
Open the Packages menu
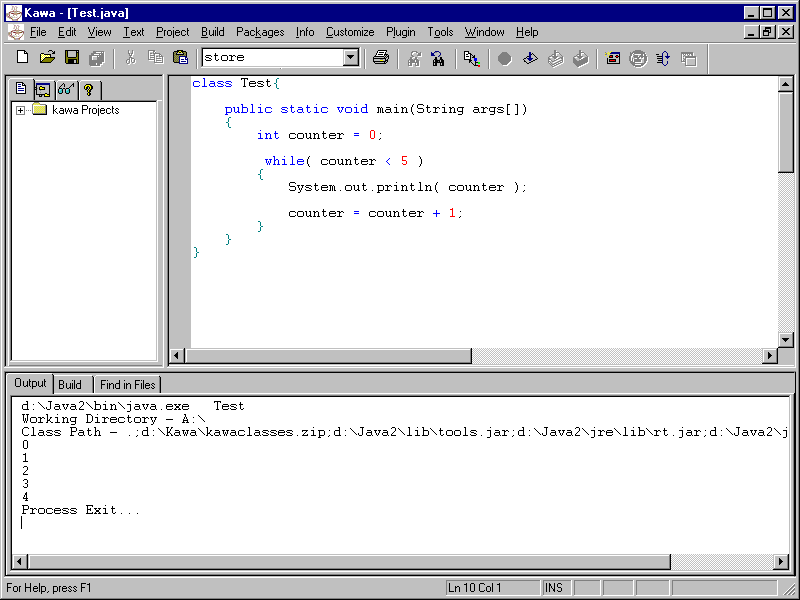coord(260,32)
